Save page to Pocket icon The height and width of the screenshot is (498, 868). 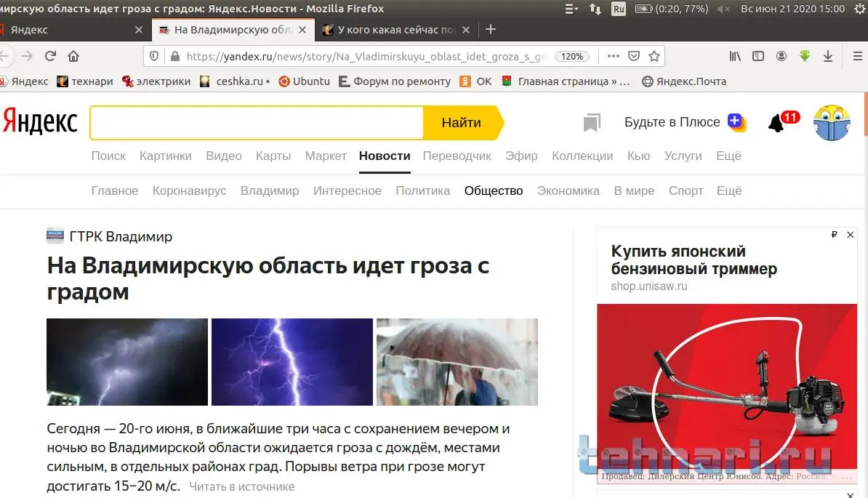coord(634,56)
